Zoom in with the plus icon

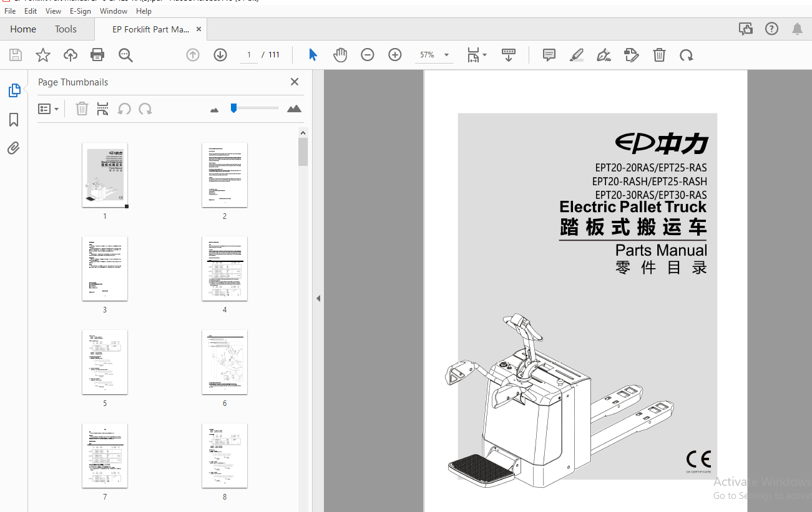395,55
